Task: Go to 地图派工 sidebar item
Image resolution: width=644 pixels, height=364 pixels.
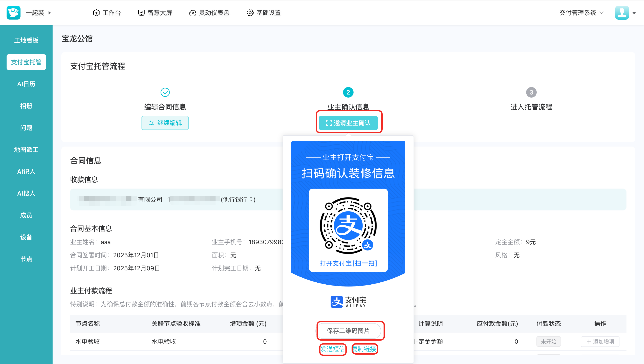Action: [26, 149]
